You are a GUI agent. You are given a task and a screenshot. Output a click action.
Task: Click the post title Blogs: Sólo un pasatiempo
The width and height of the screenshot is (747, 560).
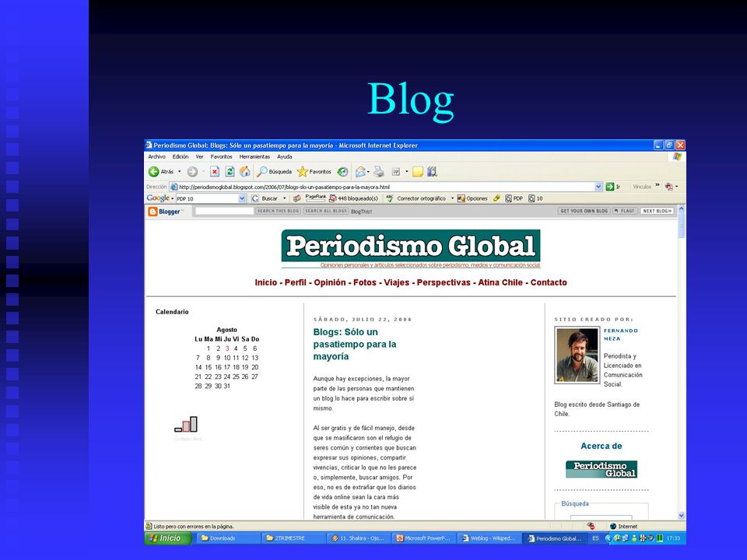click(x=355, y=345)
